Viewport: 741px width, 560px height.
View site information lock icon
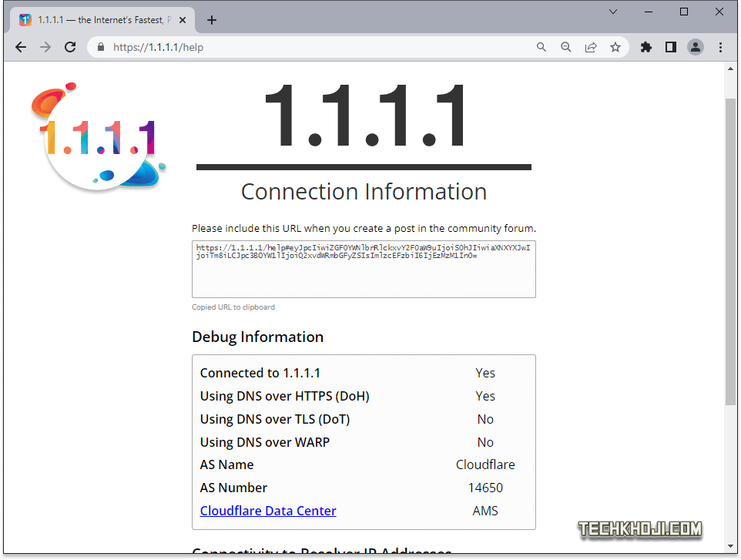pyautogui.click(x=101, y=47)
